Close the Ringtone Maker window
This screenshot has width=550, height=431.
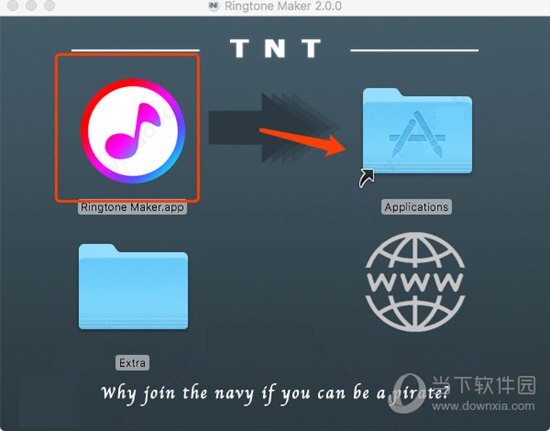(x=13, y=5)
